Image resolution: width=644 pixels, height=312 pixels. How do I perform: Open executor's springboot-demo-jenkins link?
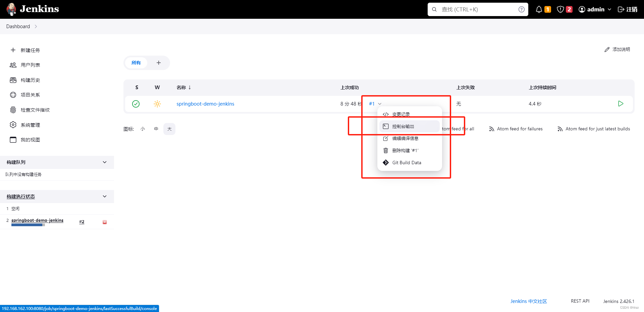(x=37, y=220)
